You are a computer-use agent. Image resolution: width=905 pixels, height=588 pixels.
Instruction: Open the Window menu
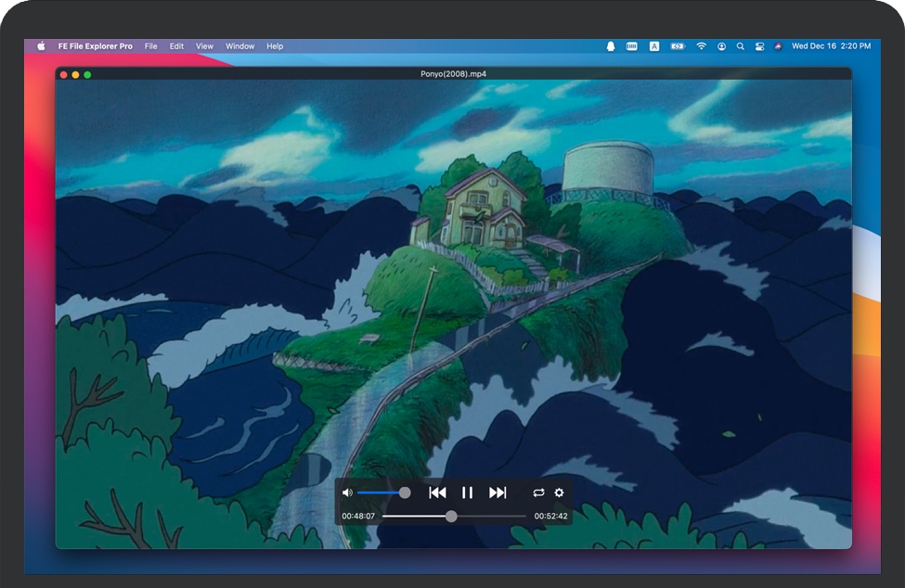click(x=239, y=46)
